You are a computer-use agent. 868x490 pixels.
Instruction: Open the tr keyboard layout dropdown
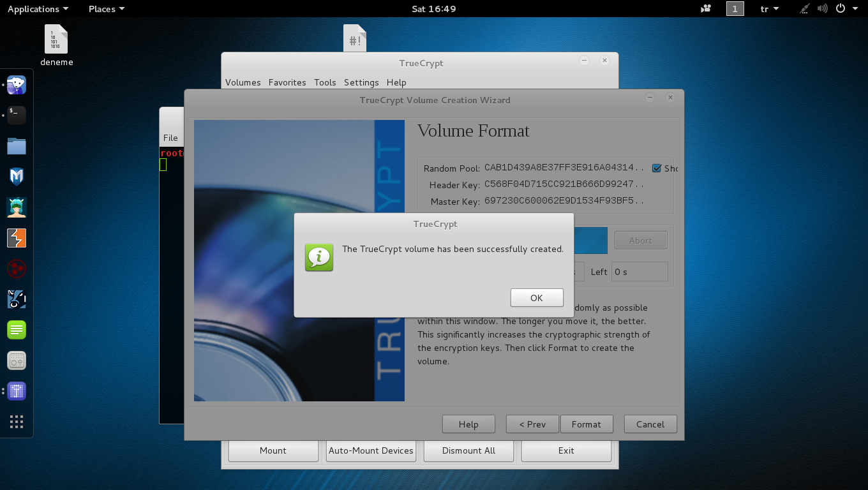point(770,9)
